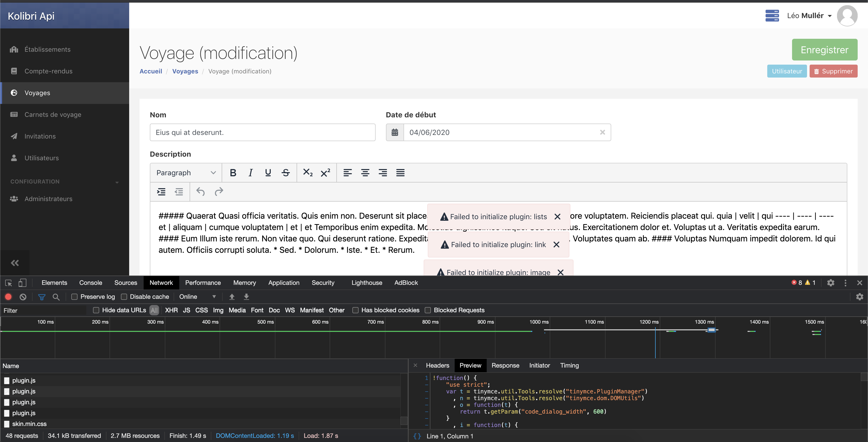Toggle bold formatting in editor
This screenshot has width=868, height=442.
(233, 173)
